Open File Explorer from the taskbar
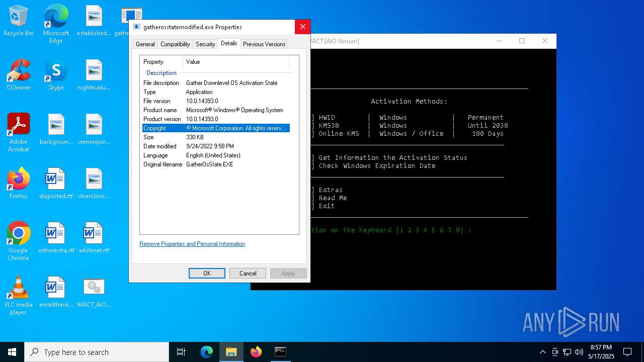 point(231,352)
